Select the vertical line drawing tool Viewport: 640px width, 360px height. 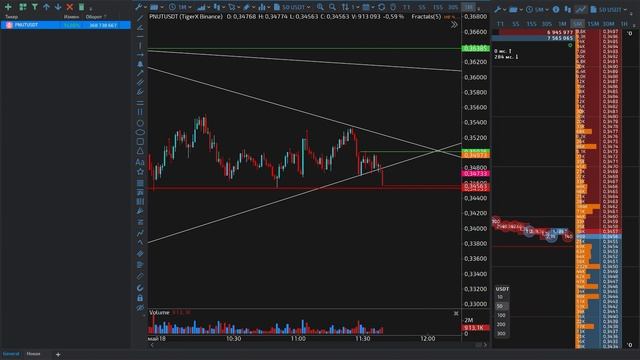coord(140,45)
